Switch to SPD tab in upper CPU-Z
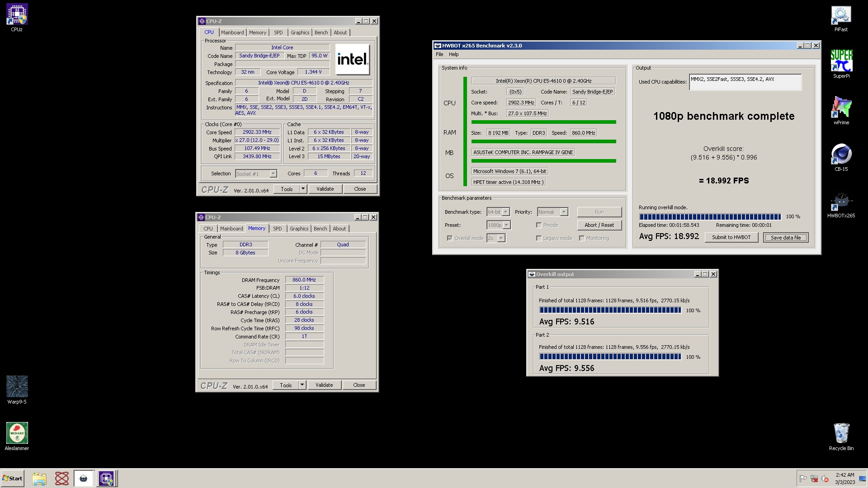The width and height of the screenshot is (868, 488). click(278, 33)
